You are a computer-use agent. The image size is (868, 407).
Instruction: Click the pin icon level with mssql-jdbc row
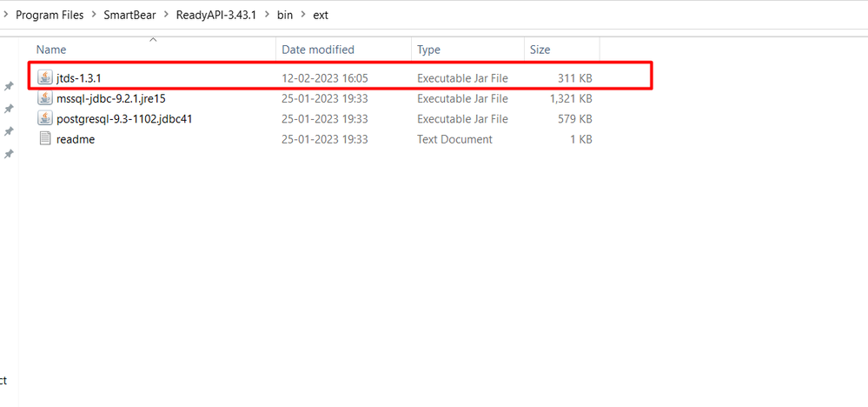[x=9, y=109]
